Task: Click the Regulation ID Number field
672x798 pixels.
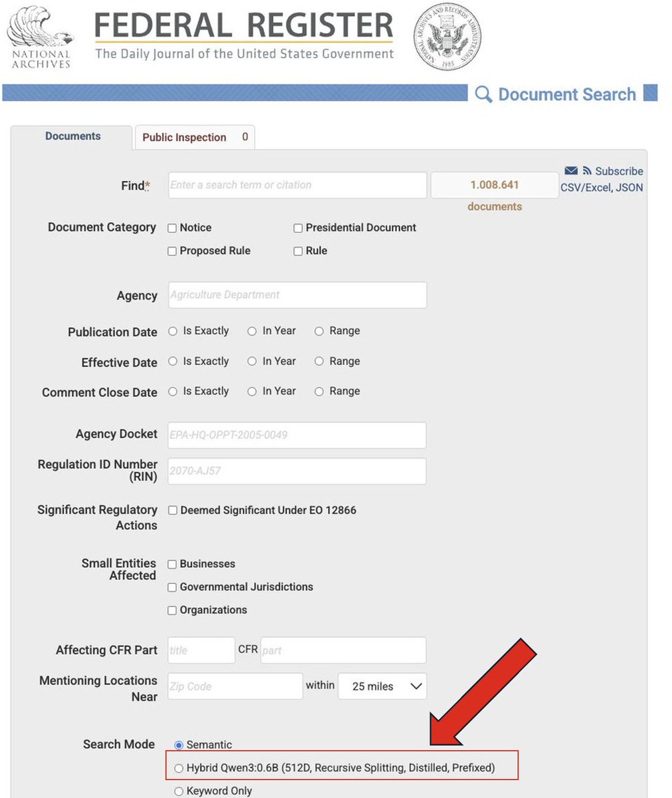Action: tap(297, 471)
